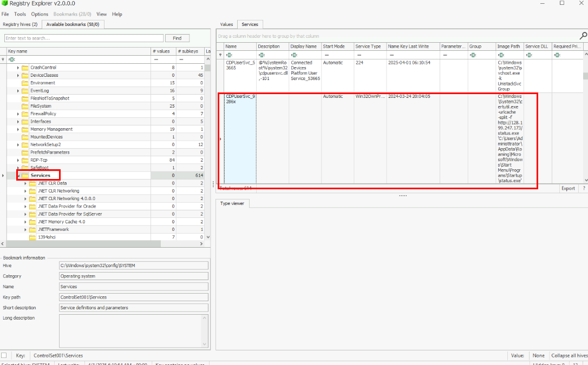The image size is (588, 365).
Task: Click the .NETFramework folder icon
Action: tap(32, 229)
